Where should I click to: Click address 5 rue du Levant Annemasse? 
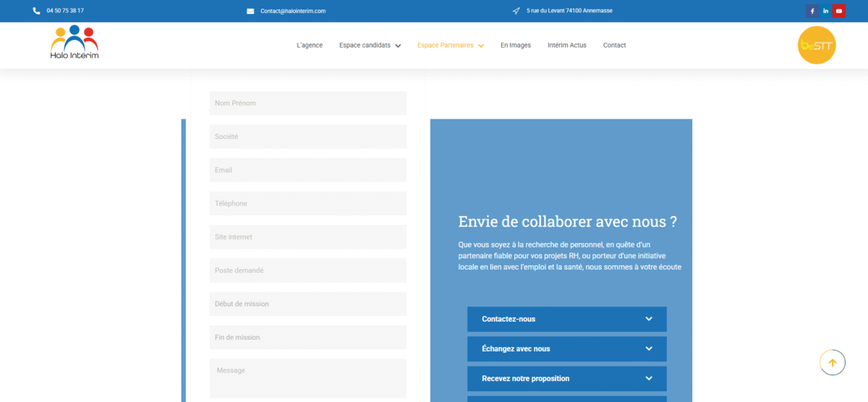pos(570,11)
